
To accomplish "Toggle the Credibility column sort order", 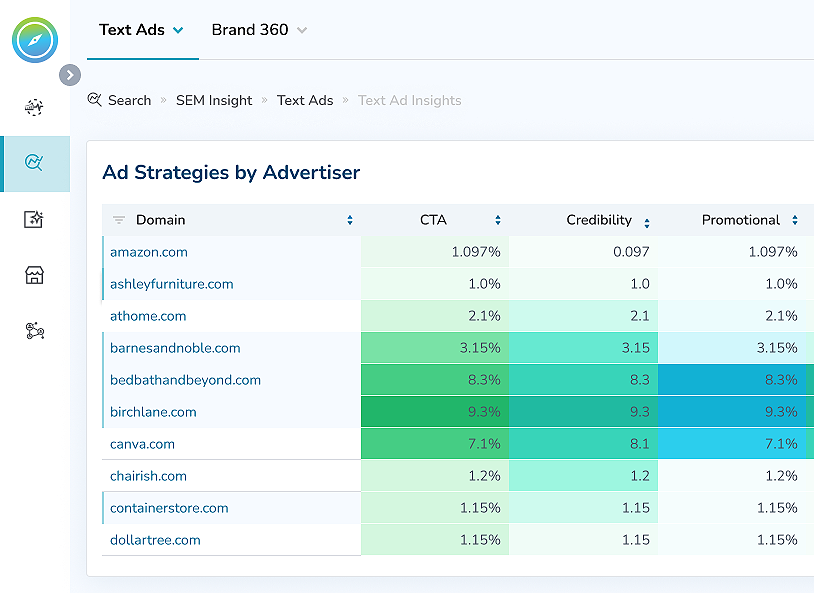I will tap(647, 220).
